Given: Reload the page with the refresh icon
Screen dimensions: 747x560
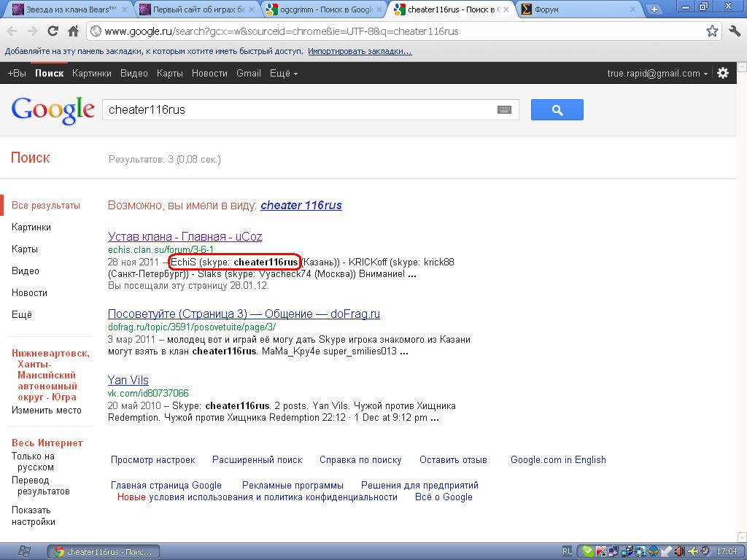Looking at the screenshot, I should (53, 31).
